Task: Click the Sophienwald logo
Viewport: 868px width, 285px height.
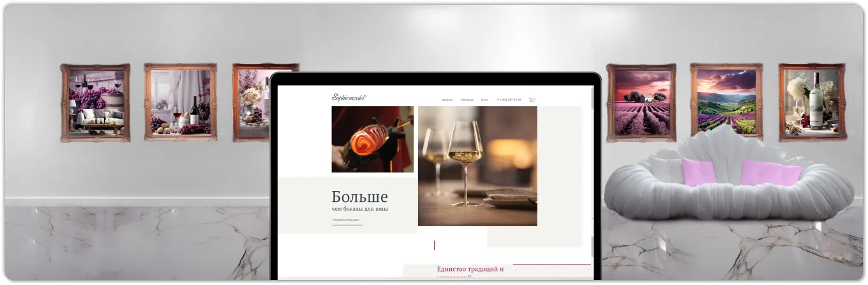Action: pos(349,98)
